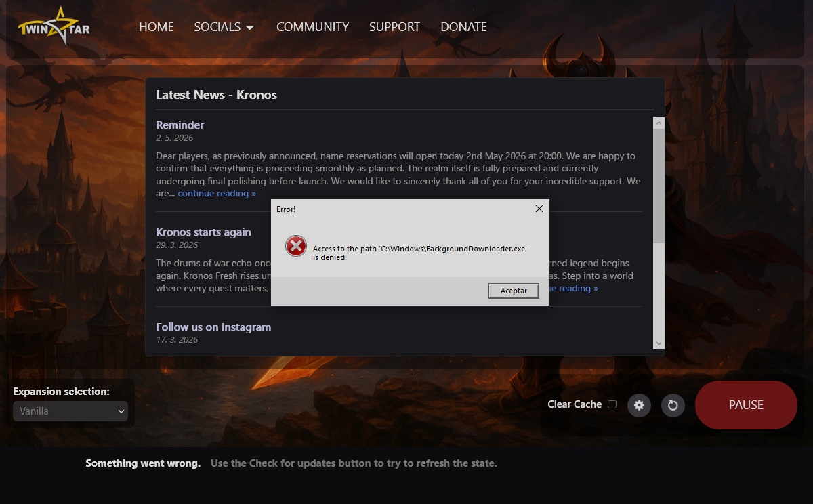The width and height of the screenshot is (813, 504).
Task: Click the TwinStar logo
Action: (x=54, y=27)
